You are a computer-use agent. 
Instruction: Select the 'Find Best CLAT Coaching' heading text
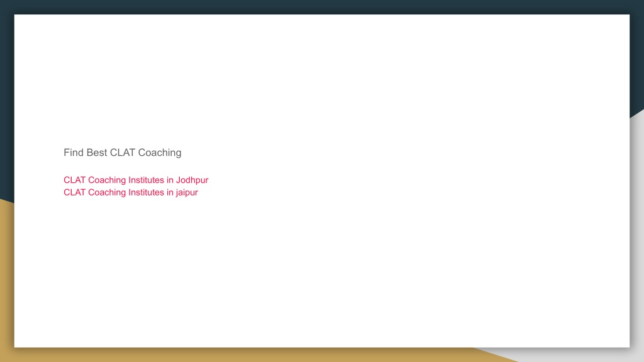(x=123, y=153)
